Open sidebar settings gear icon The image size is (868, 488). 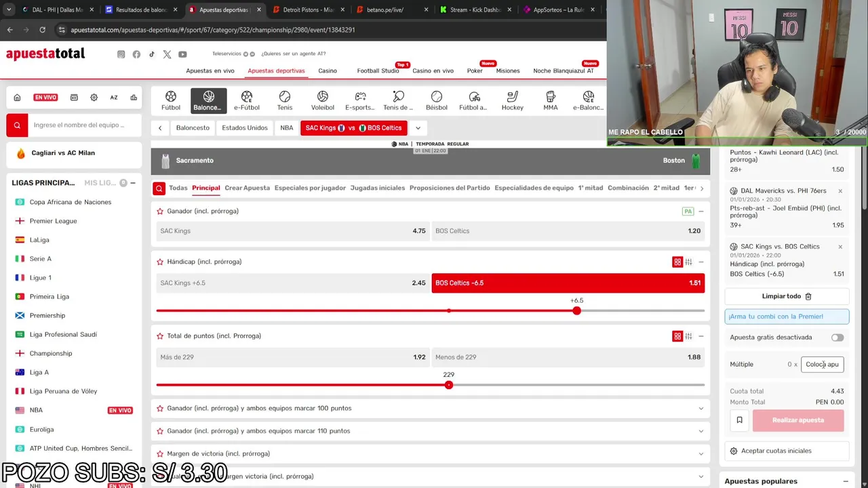94,98
